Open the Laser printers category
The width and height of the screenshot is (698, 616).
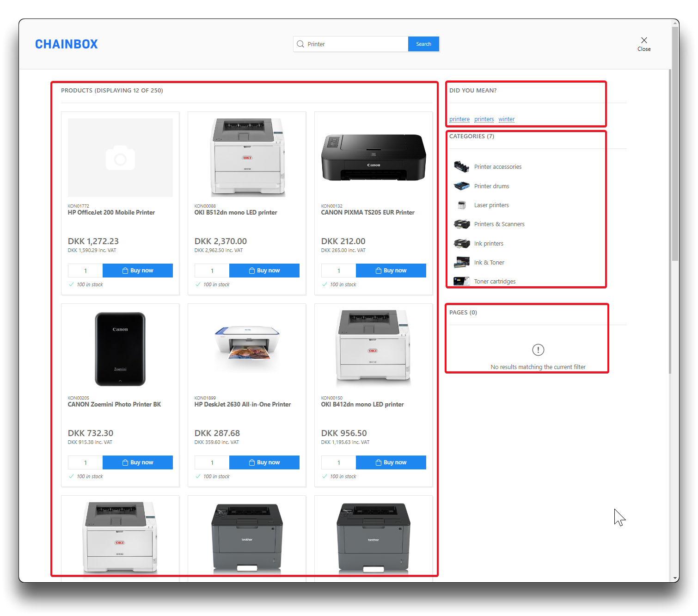pos(491,205)
